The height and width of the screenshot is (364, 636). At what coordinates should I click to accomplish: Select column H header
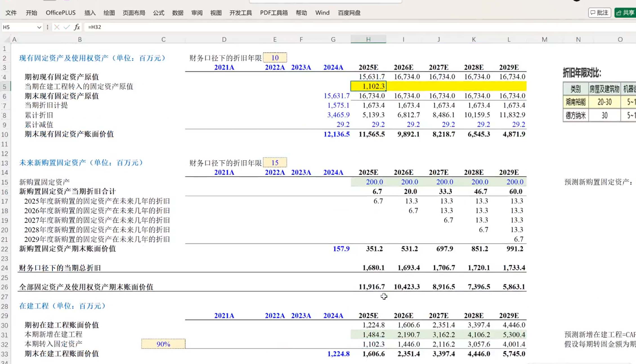(368, 39)
